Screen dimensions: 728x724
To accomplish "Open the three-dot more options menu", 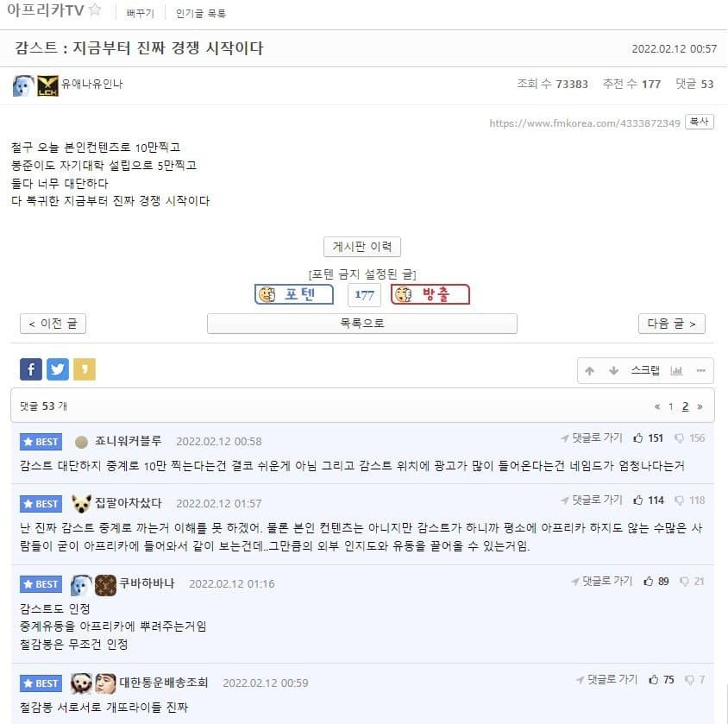I will click(701, 370).
